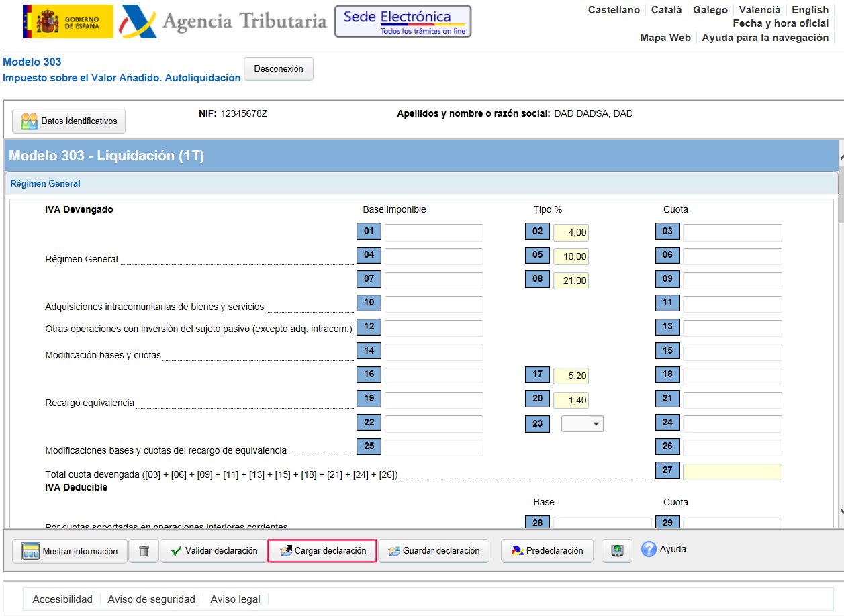
Task: Open Mostrar información panel
Action: [70, 551]
